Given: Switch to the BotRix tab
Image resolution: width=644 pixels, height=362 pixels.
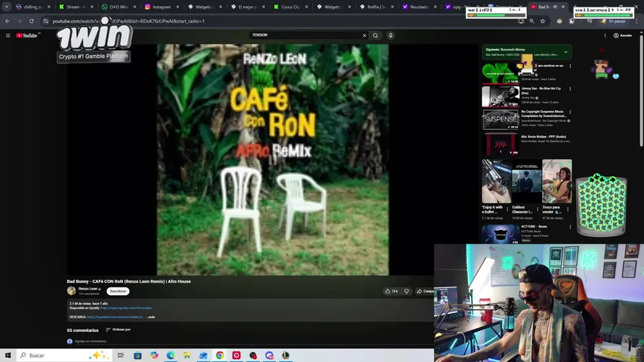Looking at the screenshot, I should point(376,7).
